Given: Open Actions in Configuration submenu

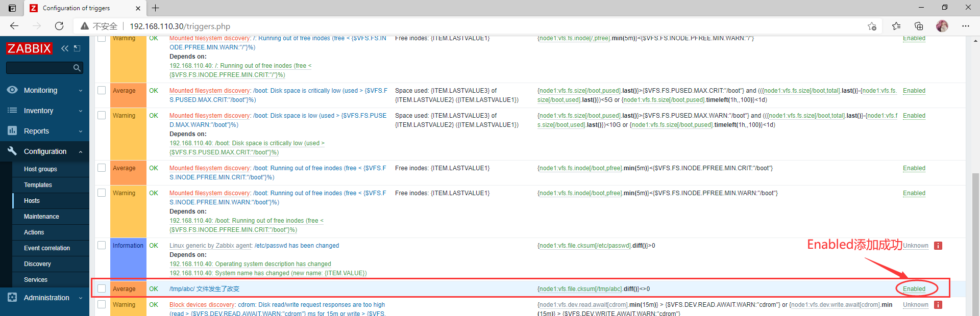Looking at the screenshot, I should point(34,232).
